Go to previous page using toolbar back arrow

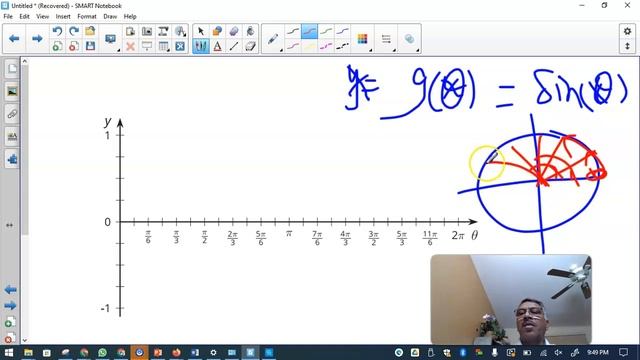tap(14, 39)
